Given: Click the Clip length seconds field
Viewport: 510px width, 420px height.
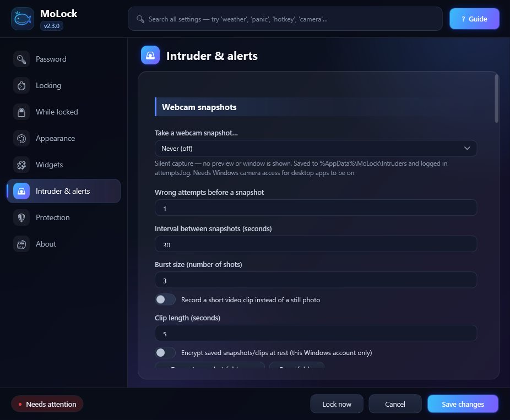Looking at the screenshot, I should click(316, 333).
